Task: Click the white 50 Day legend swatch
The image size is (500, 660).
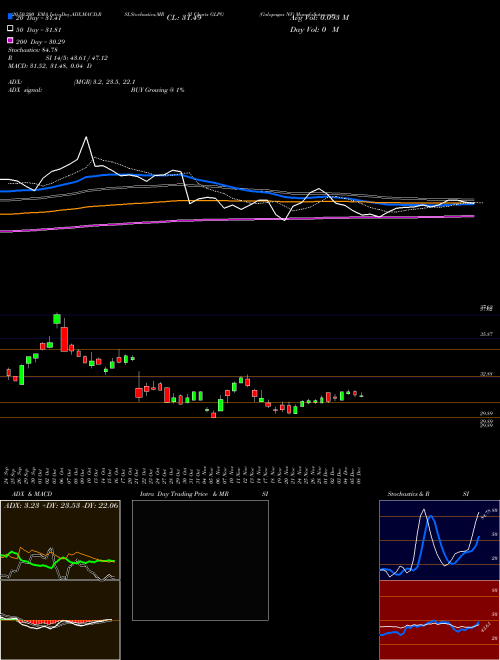Action: click(10, 29)
